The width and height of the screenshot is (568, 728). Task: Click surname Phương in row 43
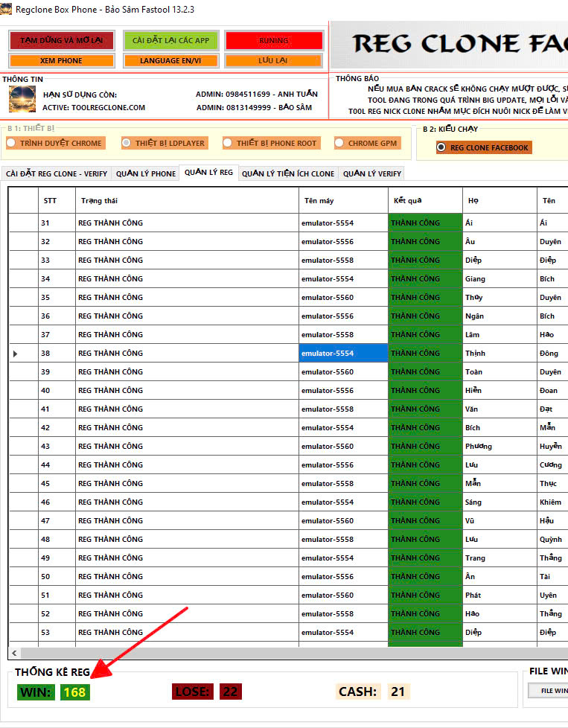500,446
